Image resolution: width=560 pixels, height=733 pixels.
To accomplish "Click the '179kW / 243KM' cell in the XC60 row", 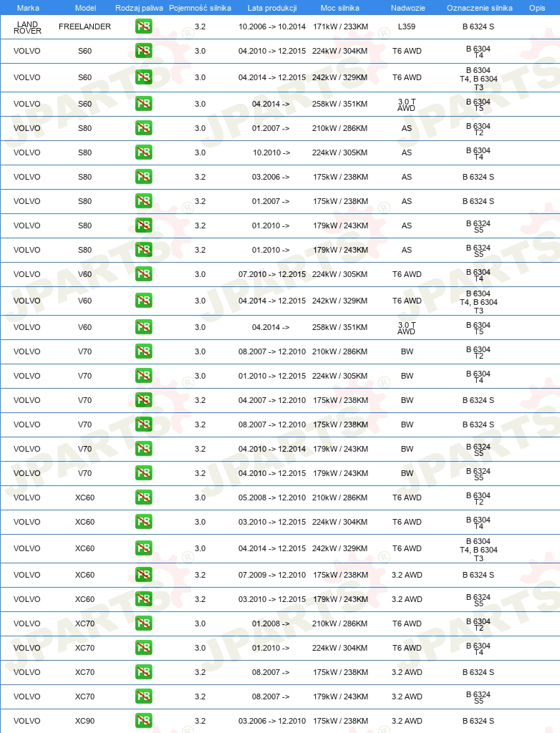I will tap(340, 599).
